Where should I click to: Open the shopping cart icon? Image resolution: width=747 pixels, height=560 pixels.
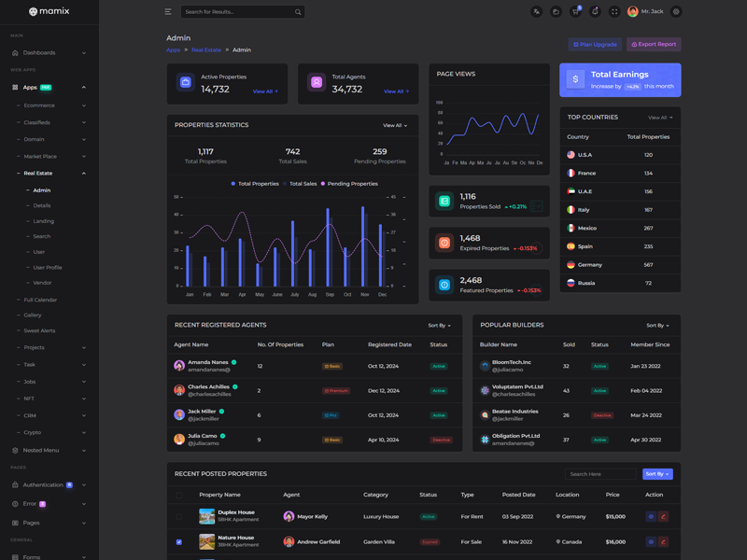tap(575, 12)
